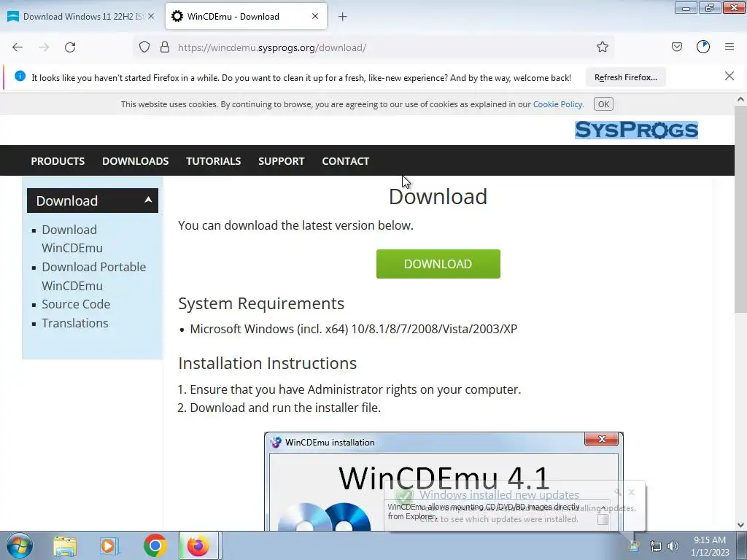
Task: Go back to the previous page
Action: (x=18, y=47)
